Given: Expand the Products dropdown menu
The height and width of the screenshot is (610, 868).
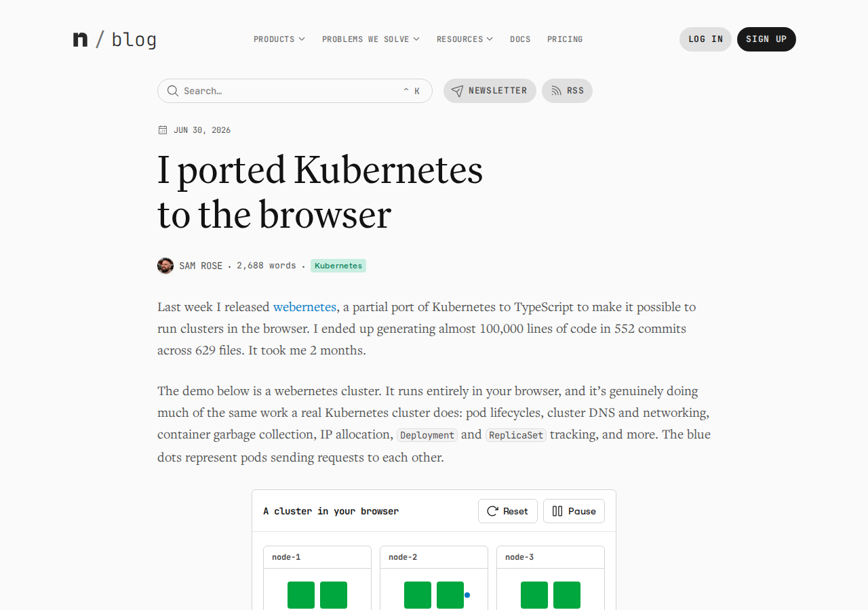Looking at the screenshot, I should tap(279, 39).
